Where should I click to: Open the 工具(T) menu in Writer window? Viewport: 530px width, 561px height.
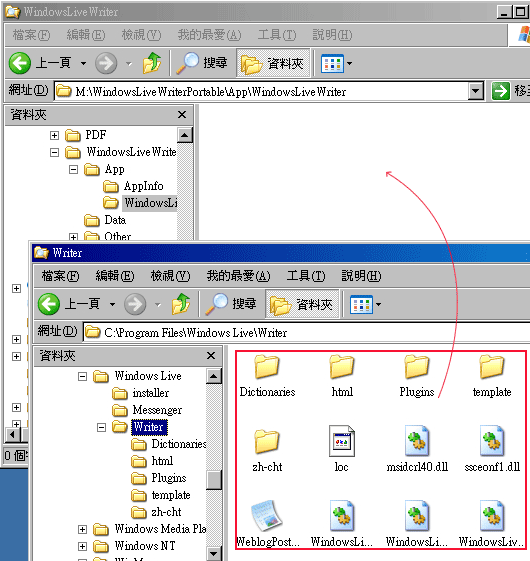click(306, 276)
